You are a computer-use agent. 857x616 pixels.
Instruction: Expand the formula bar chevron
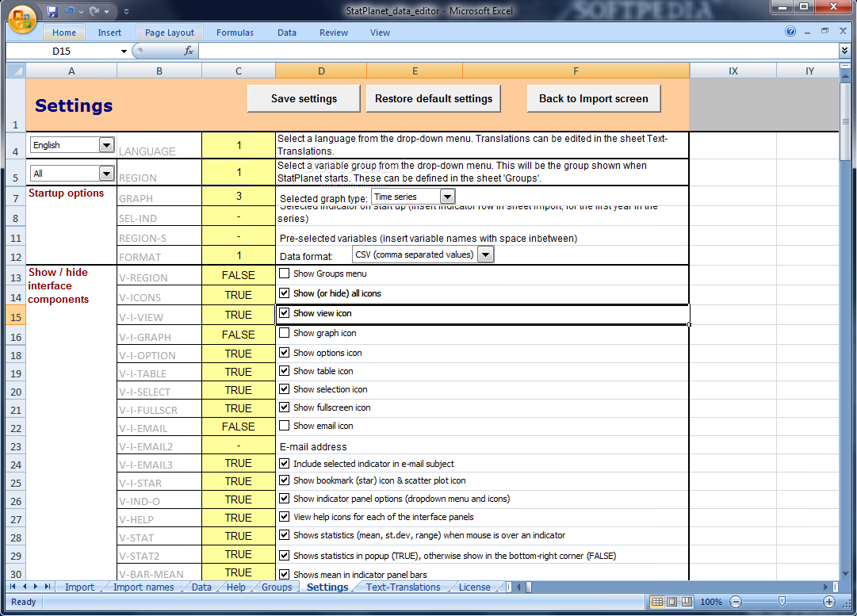(x=845, y=51)
